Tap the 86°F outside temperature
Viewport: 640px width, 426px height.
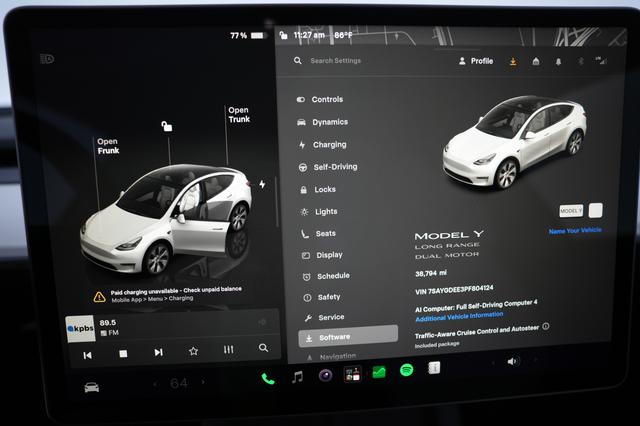343,35
